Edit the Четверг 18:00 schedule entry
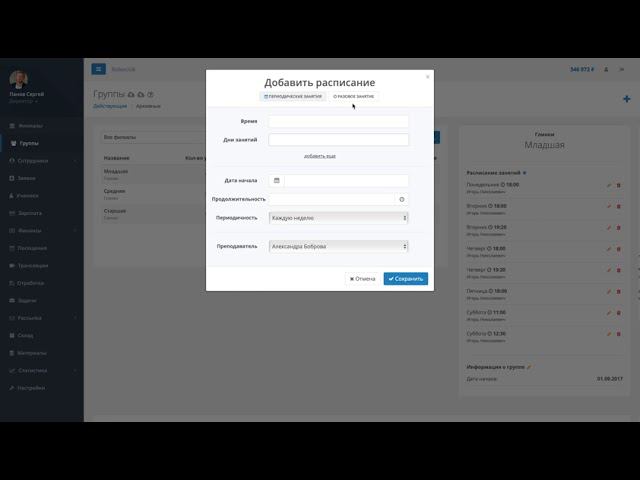Image resolution: width=640 pixels, height=480 pixels. coord(609,249)
